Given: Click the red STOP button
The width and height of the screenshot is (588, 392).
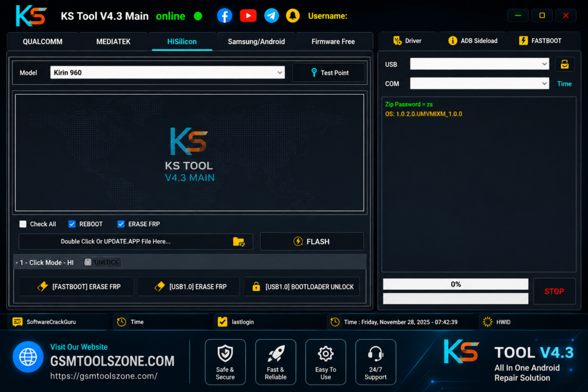Looking at the screenshot, I should pos(554,291).
